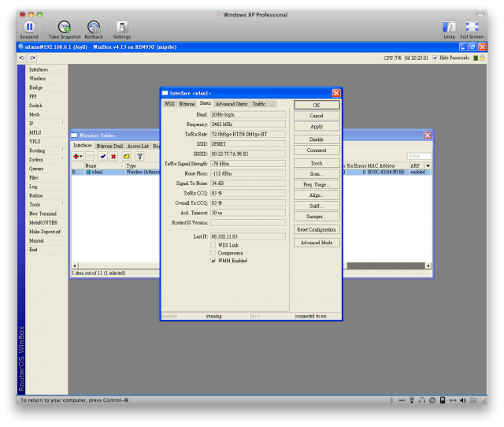Click the network adapter arrows icon
504x427 pixels.
pos(453,400)
